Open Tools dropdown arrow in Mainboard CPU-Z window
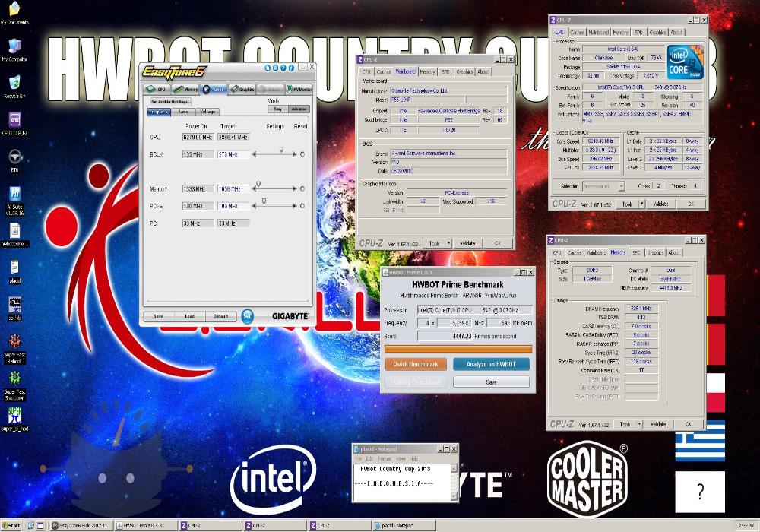 tap(448, 243)
